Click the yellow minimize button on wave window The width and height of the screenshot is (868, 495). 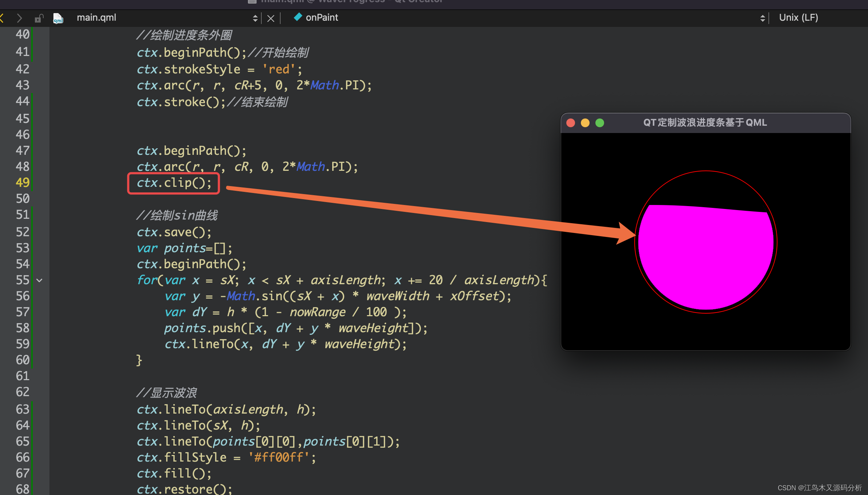point(585,122)
